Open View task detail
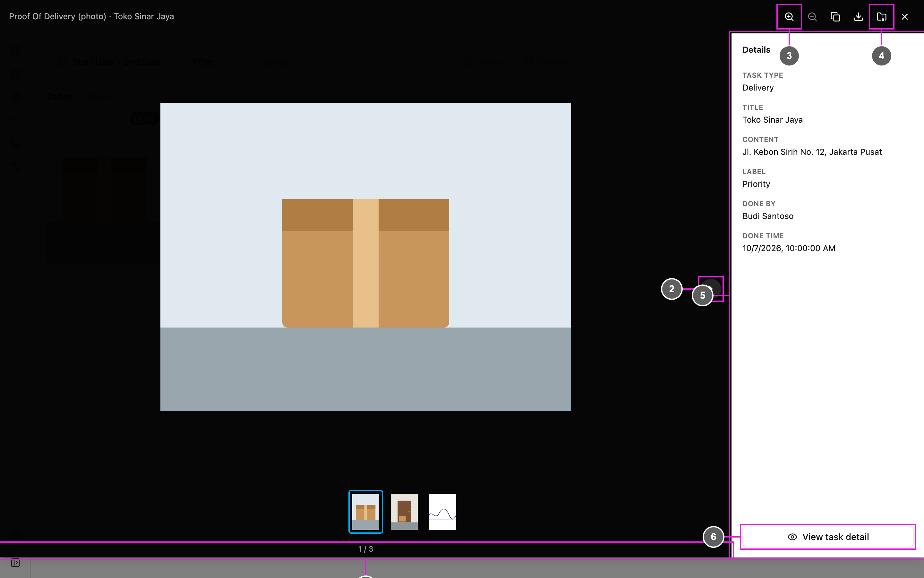Viewport: 924px width, 578px height. 828,537
